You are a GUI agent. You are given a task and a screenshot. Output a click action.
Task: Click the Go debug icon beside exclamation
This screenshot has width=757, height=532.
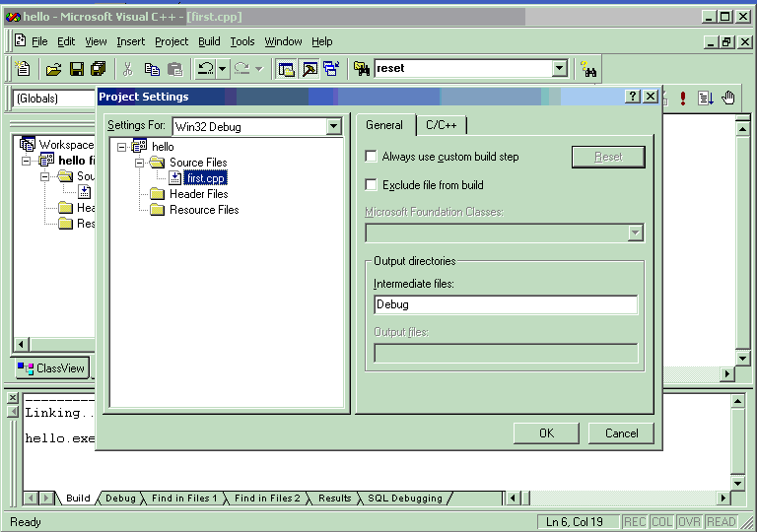pos(706,99)
